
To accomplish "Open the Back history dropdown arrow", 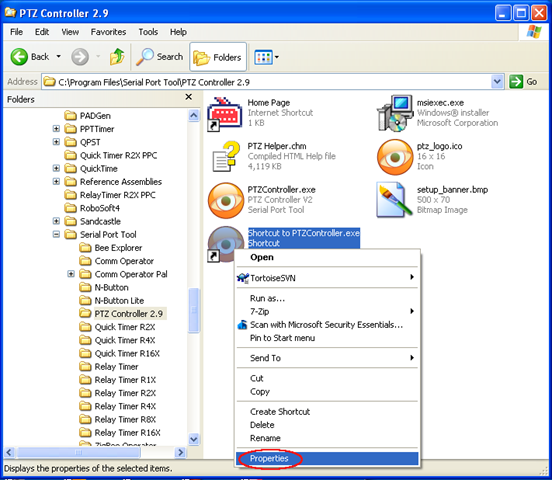I will (58, 56).
